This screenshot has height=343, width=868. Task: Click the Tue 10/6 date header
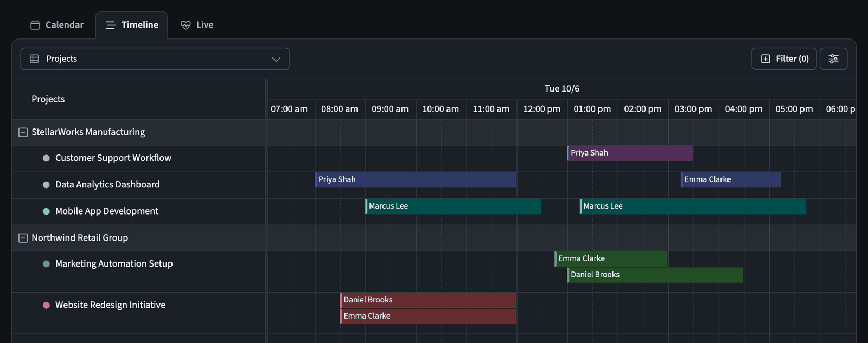tap(562, 89)
